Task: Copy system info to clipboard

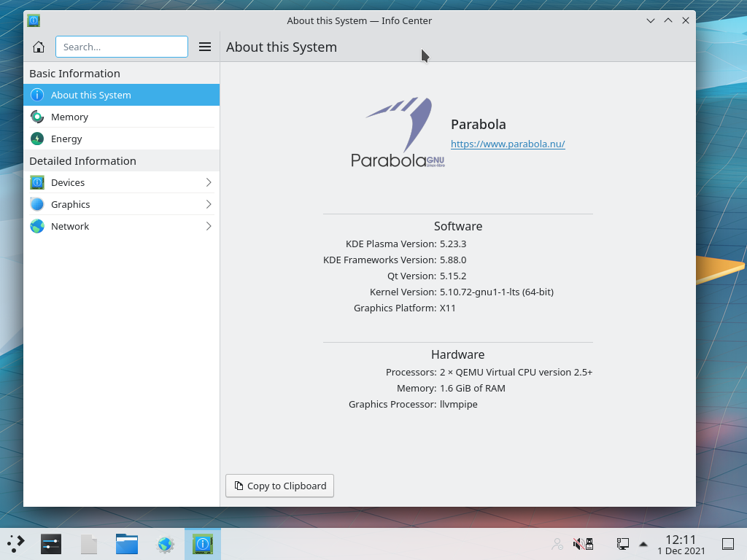Action: tap(279, 486)
